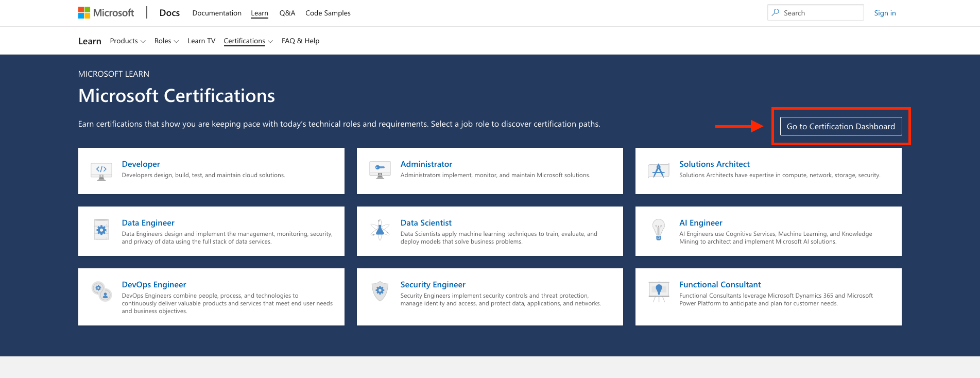Click the Administrator key monitor icon
Screen dimensions: 980x378
coord(380,170)
